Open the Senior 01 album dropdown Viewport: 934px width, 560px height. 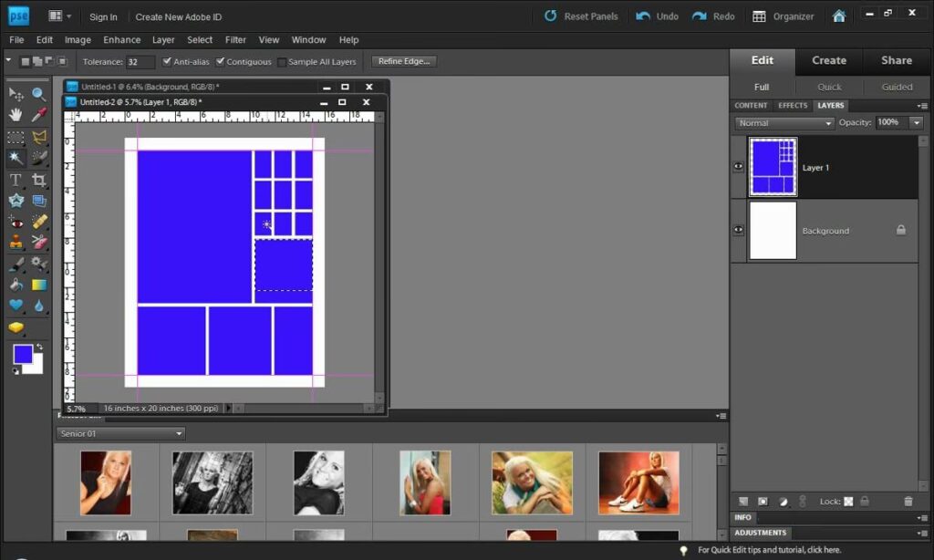click(120, 434)
